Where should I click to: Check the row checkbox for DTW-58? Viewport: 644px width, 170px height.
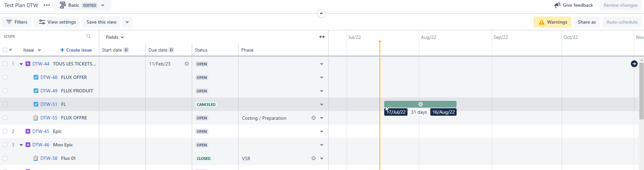(x=5, y=158)
